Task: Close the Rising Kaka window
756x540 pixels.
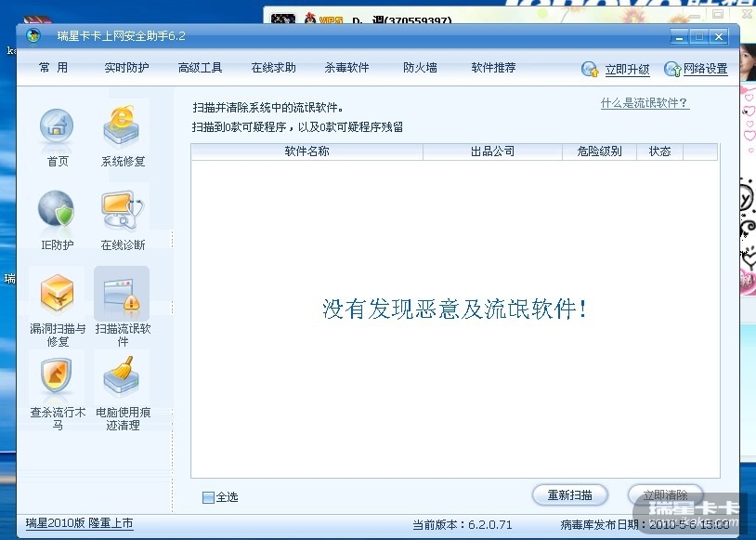Action: click(719, 37)
